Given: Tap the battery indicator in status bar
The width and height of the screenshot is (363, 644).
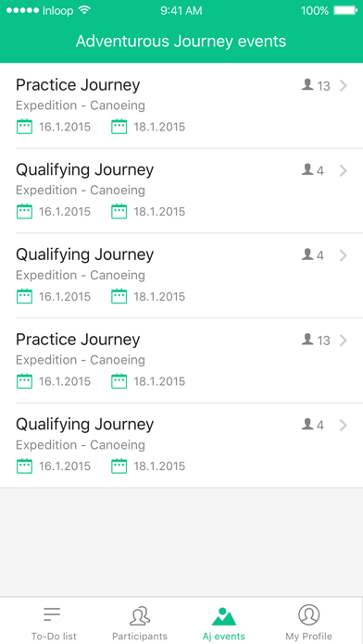Looking at the screenshot, I should tap(344, 11).
